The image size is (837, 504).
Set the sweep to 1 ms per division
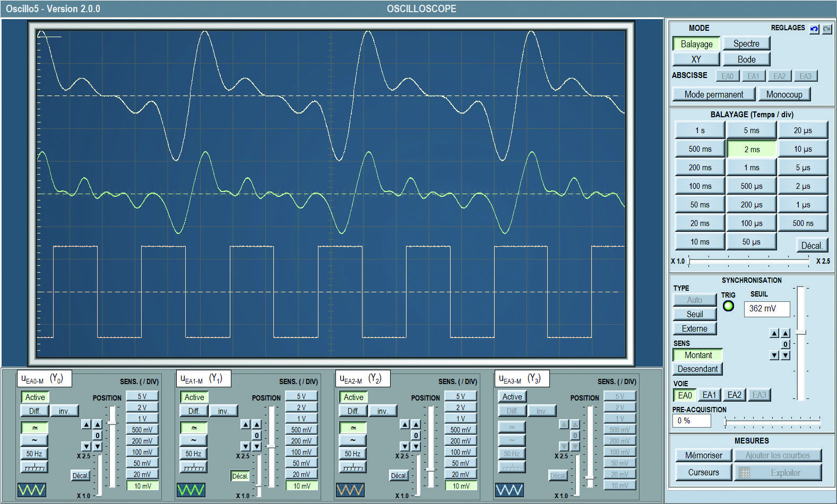pos(752,168)
